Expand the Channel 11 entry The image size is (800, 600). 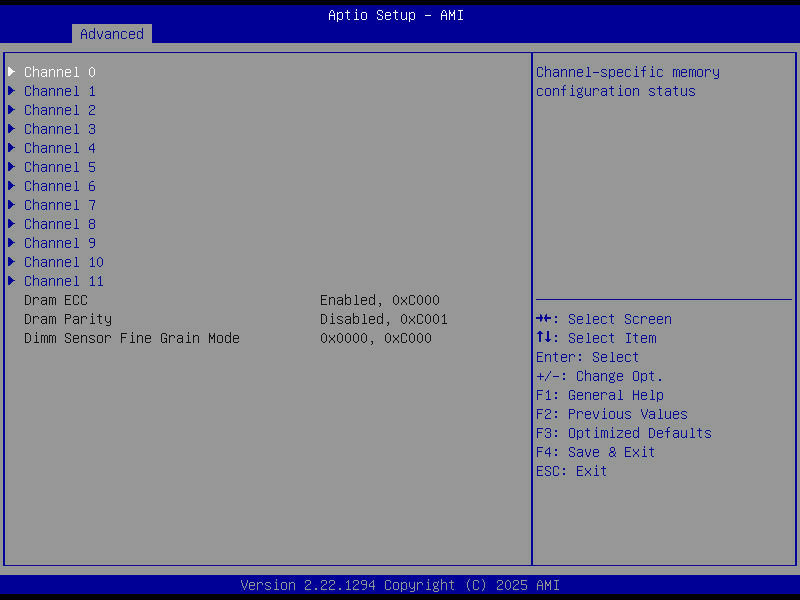[x=63, y=280]
